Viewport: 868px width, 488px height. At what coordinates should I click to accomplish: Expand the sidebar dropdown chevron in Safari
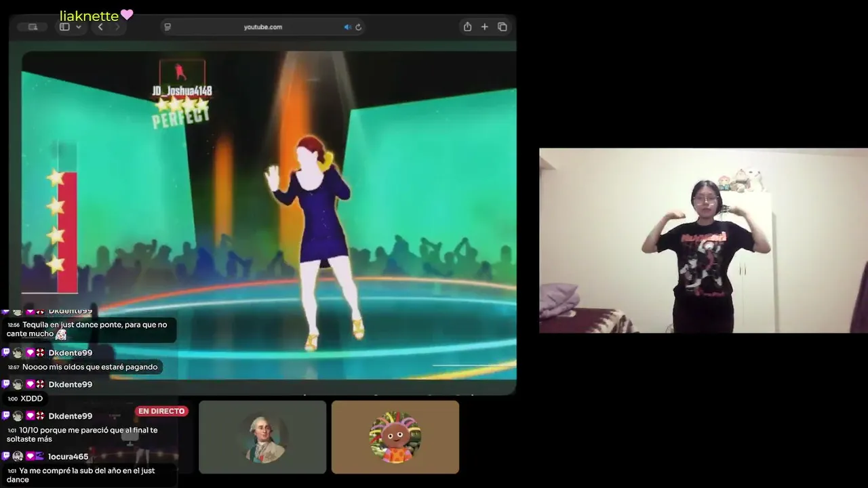pyautogui.click(x=79, y=27)
